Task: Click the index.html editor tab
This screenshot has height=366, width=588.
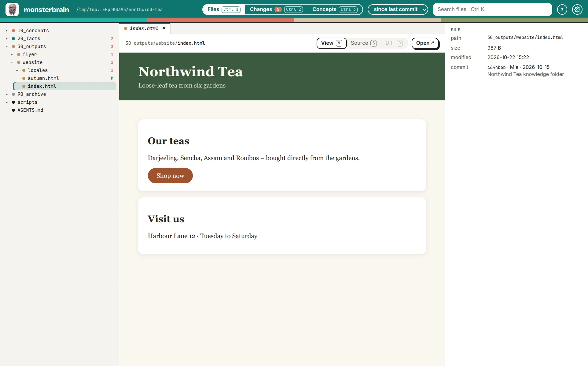Action: click(144, 28)
